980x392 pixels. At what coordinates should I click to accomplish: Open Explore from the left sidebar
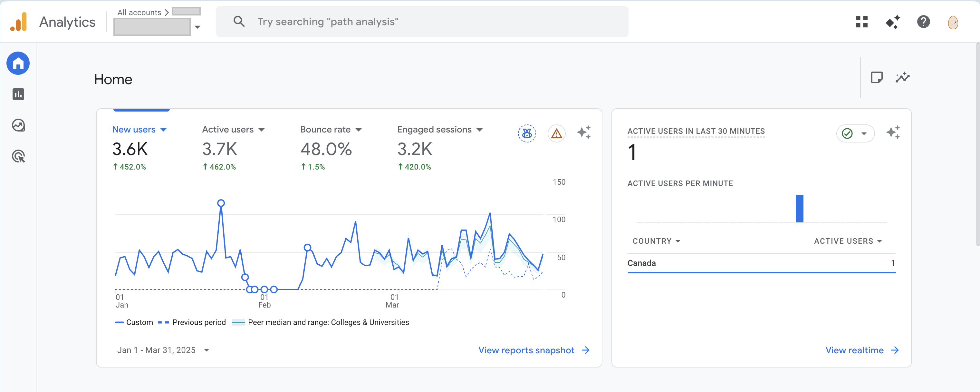click(x=17, y=125)
